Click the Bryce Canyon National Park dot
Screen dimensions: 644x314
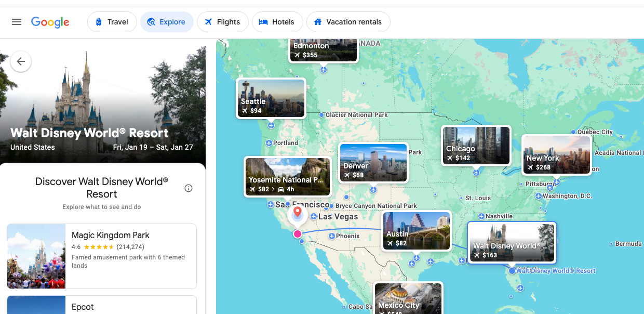pos(331,206)
